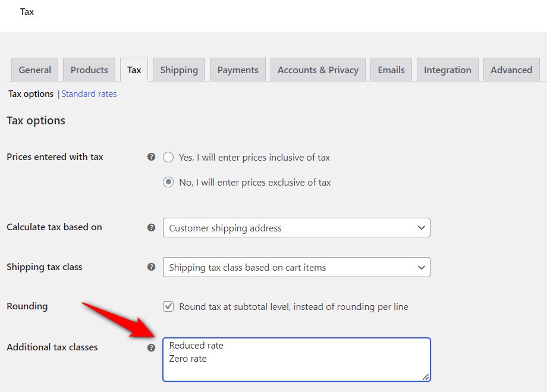This screenshot has height=392, width=547.
Task: Click the resize handle of the tax classes textarea
Action: click(x=426, y=377)
